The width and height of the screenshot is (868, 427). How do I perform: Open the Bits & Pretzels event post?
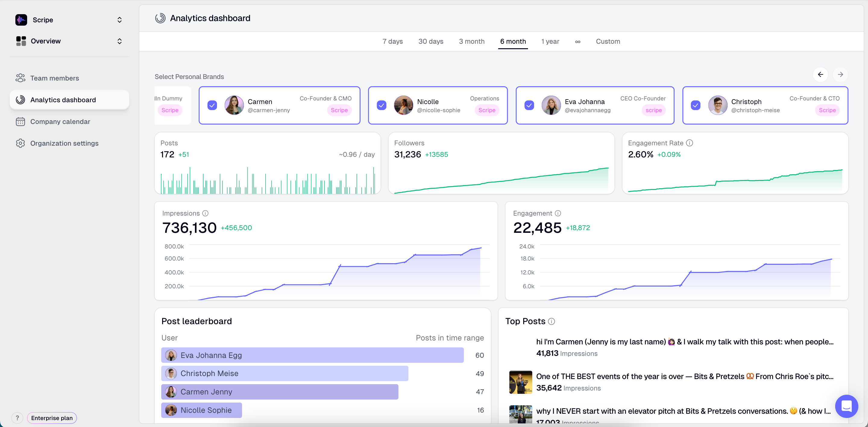click(x=684, y=376)
